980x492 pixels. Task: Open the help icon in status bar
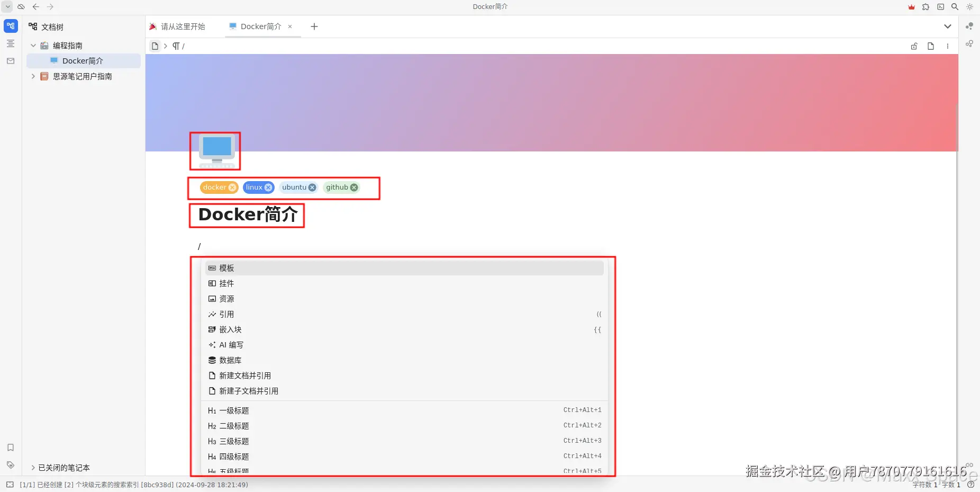tap(971, 485)
